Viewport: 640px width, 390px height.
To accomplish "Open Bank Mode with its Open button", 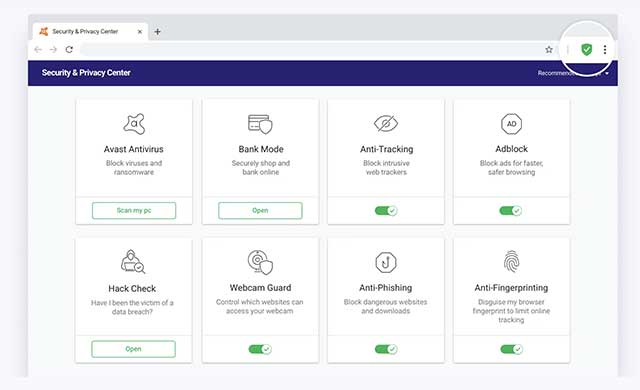I will coord(260,211).
